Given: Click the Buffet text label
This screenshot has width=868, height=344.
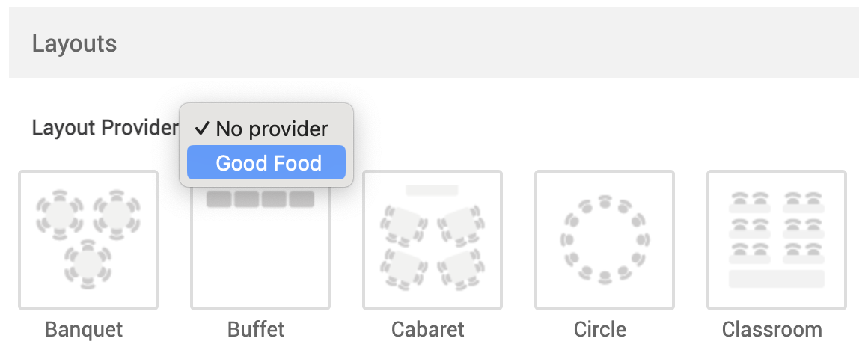Looking at the screenshot, I should coord(256,329).
